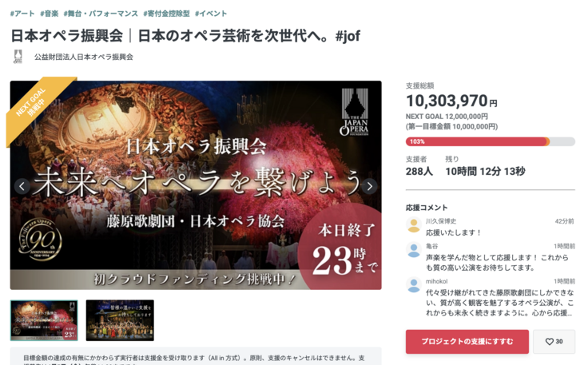Select the first carousel thumbnail

[44, 320]
